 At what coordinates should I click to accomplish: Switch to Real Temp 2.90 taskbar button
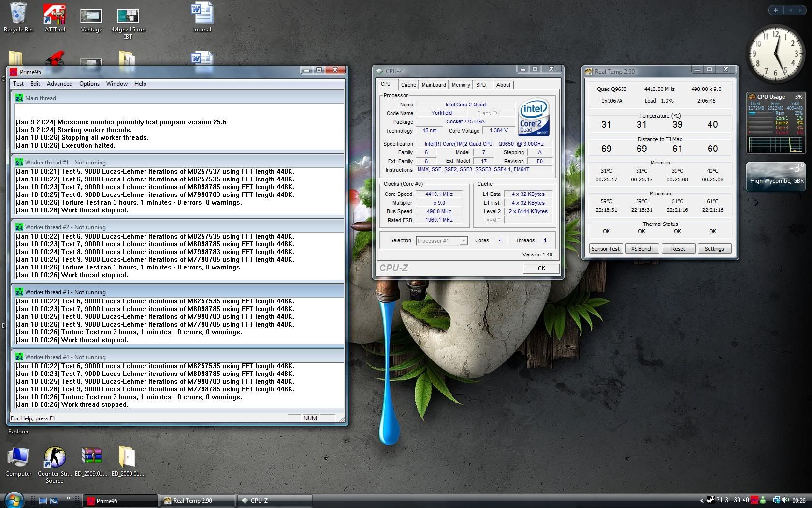[x=198, y=501]
